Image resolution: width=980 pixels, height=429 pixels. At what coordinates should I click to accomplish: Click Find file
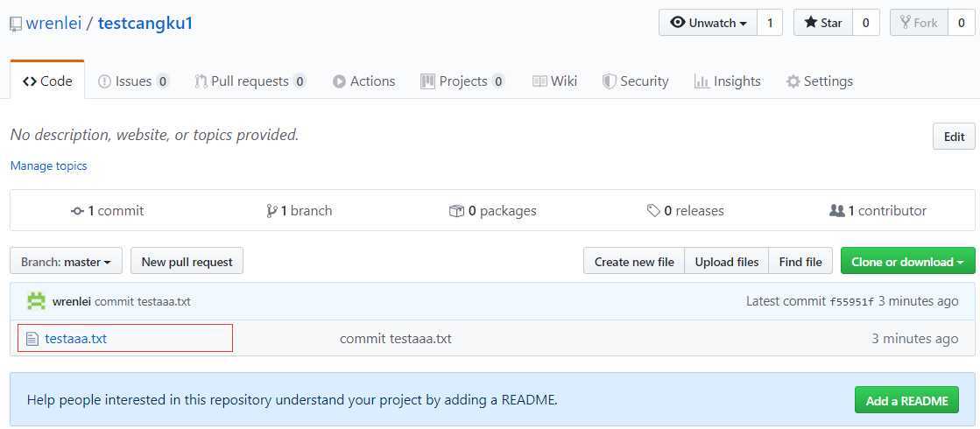click(x=800, y=262)
